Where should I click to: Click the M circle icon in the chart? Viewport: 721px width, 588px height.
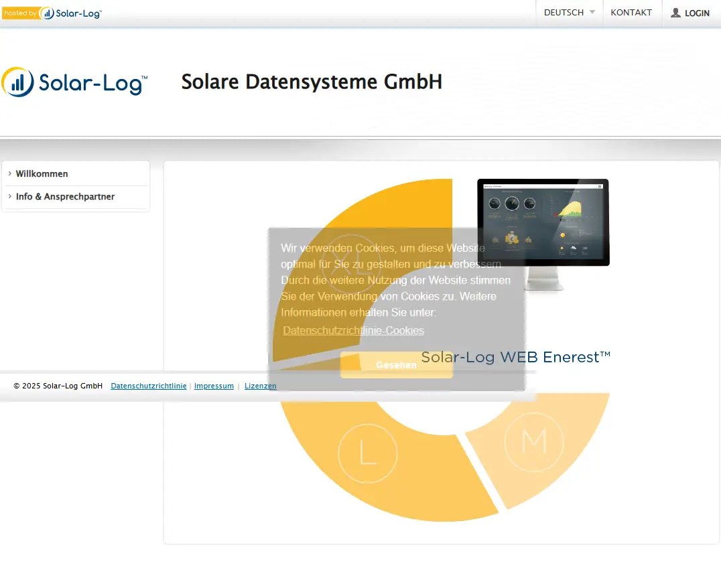(x=534, y=442)
